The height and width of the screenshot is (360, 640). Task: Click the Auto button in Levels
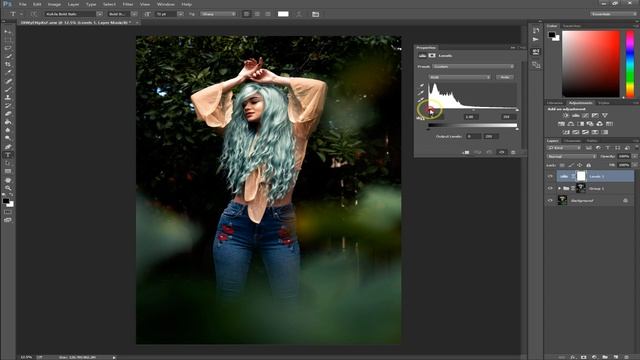pyautogui.click(x=505, y=77)
